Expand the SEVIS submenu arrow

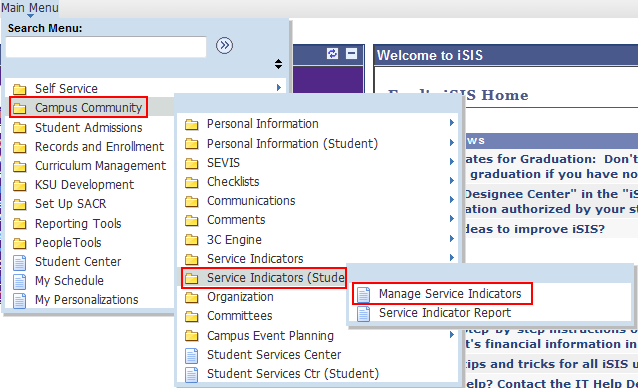tap(452, 161)
